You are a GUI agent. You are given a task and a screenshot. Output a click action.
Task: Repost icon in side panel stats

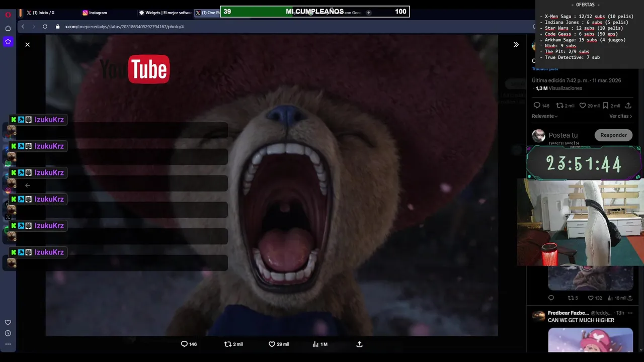click(559, 106)
